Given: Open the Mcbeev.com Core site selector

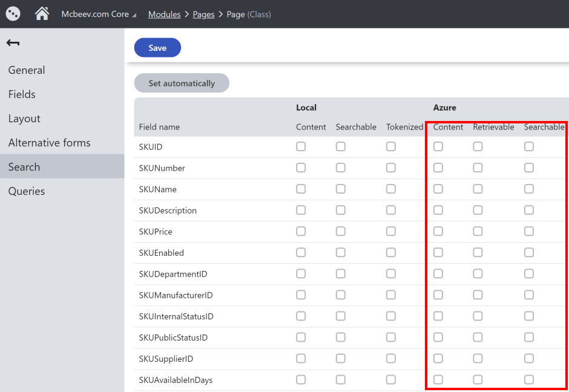Looking at the screenshot, I should 99,15.
